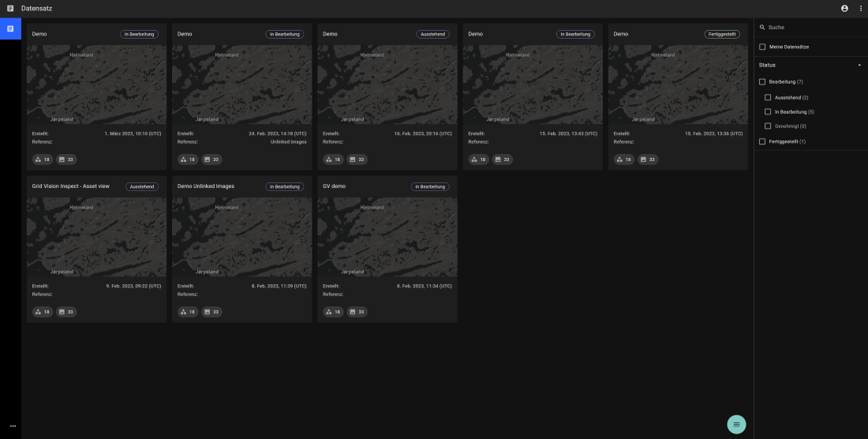
Task: Check the Genehmigt (0) filter
Action: pyautogui.click(x=768, y=126)
